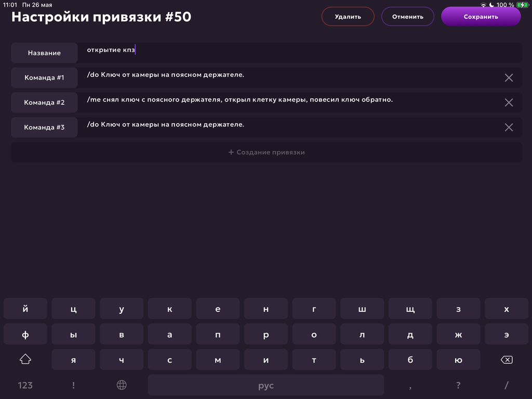Click the Отменить button
This screenshot has width=532, height=399.
(407, 17)
